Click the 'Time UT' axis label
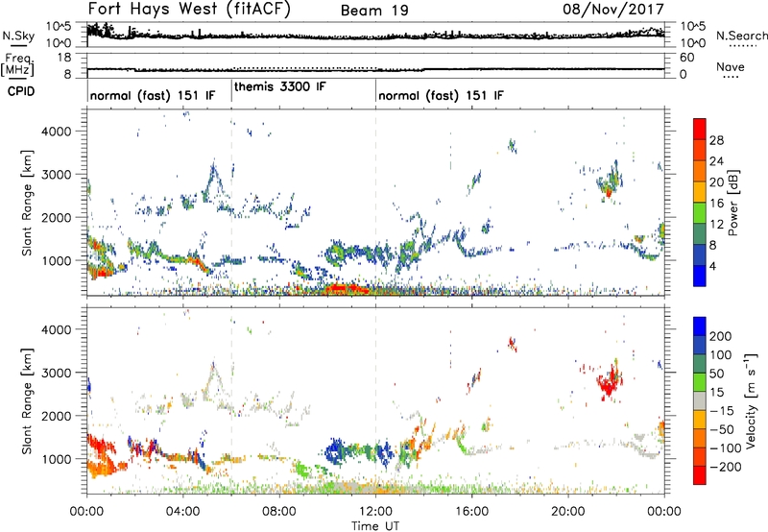Viewport: 768px width, 532px height. (375, 526)
